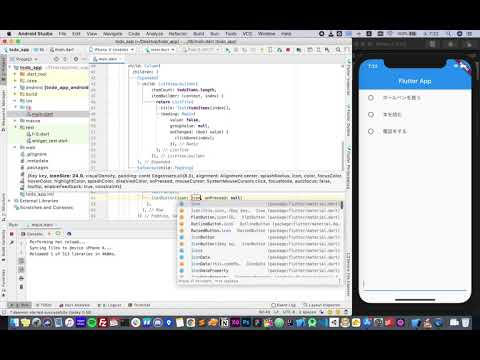Open Finder from the Dock
The height and width of the screenshot is (360, 480).
tap(15, 322)
